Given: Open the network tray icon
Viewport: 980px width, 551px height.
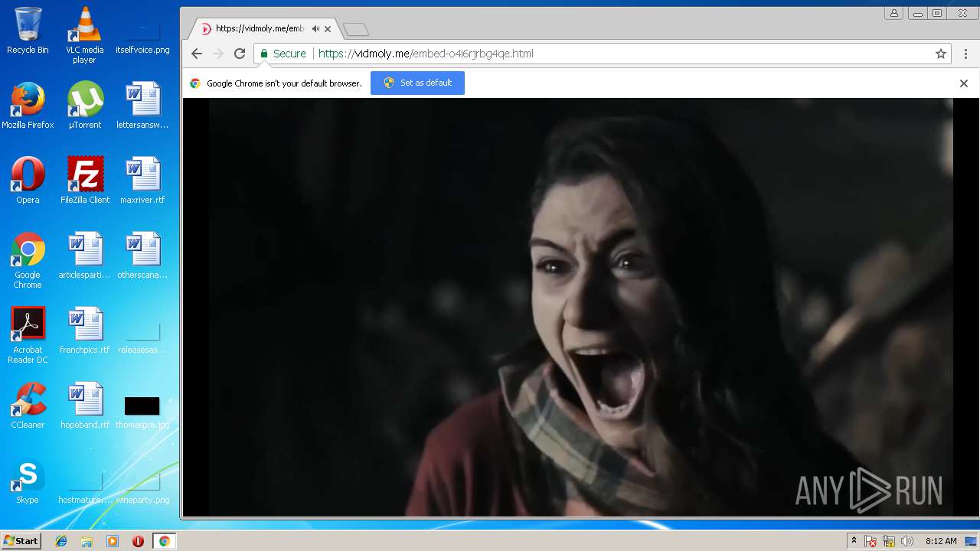Looking at the screenshot, I should (889, 541).
